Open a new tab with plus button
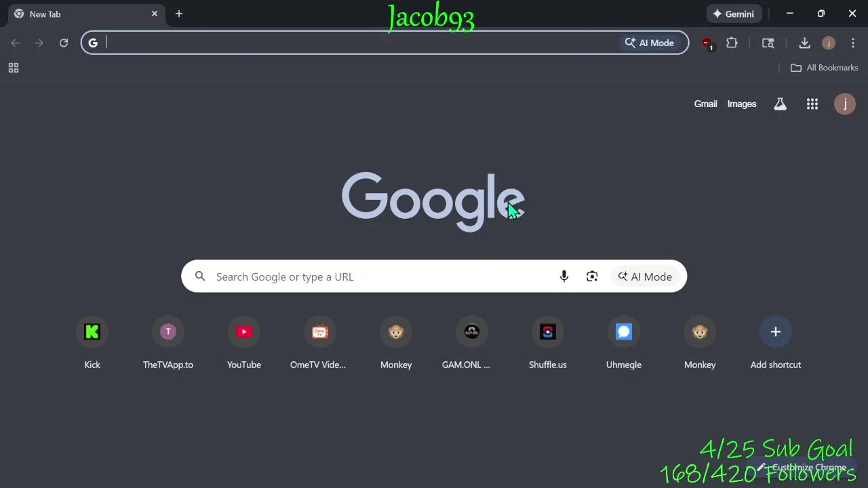The height and width of the screenshot is (488, 868). tap(179, 14)
